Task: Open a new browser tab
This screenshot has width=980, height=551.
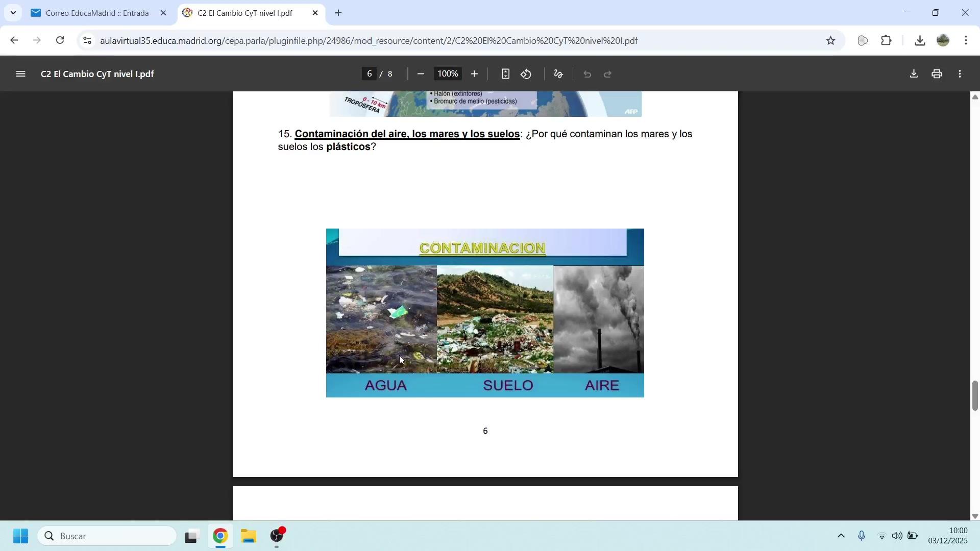Action: [338, 13]
